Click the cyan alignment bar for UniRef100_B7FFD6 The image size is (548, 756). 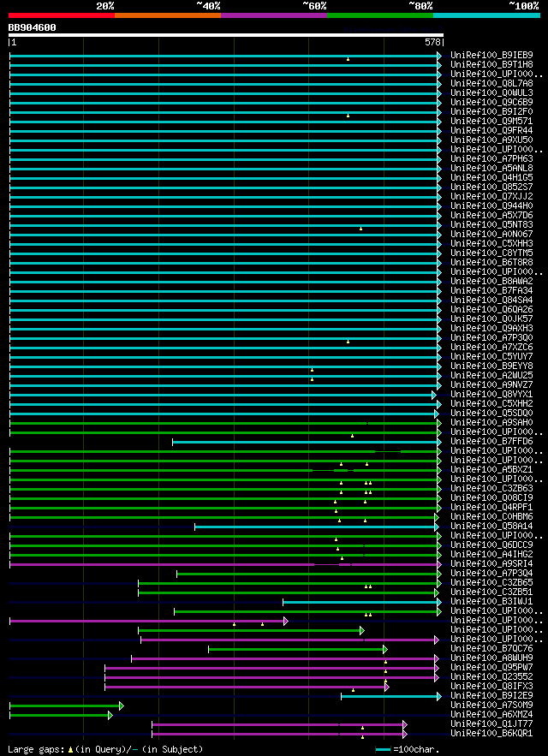[305, 442]
